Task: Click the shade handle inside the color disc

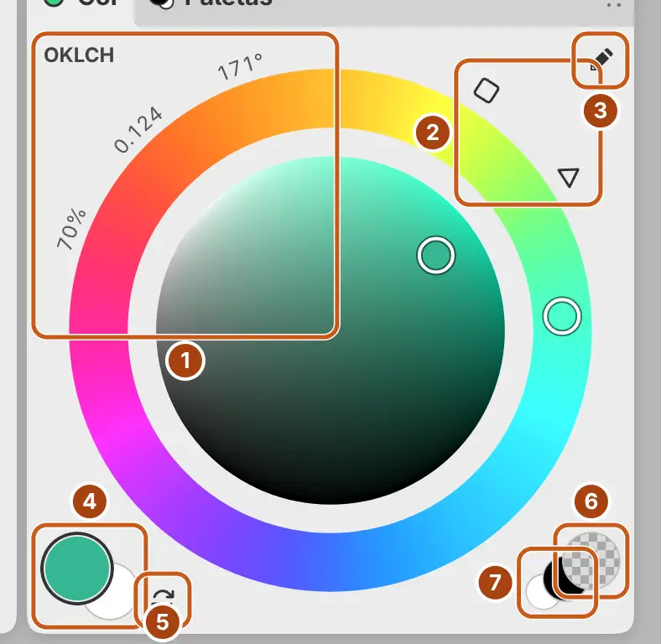Action: [436, 256]
